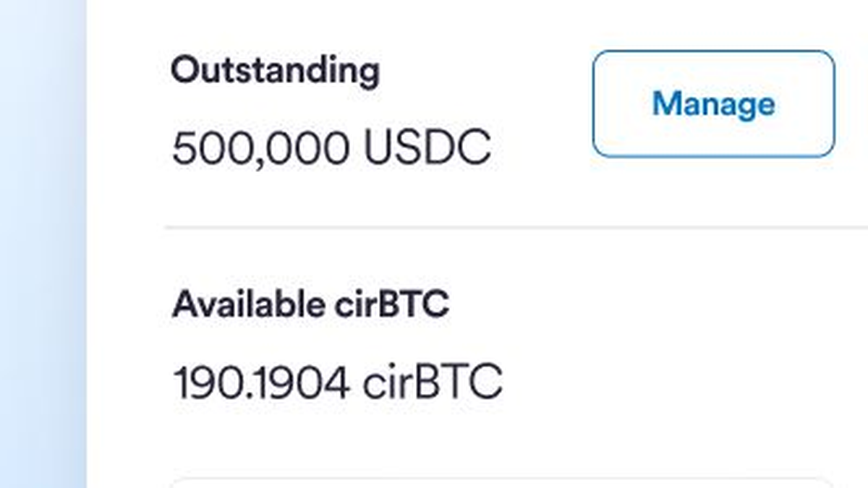Click the 500,000 USDC amount
This screenshot has height=488, width=868.
click(332, 147)
